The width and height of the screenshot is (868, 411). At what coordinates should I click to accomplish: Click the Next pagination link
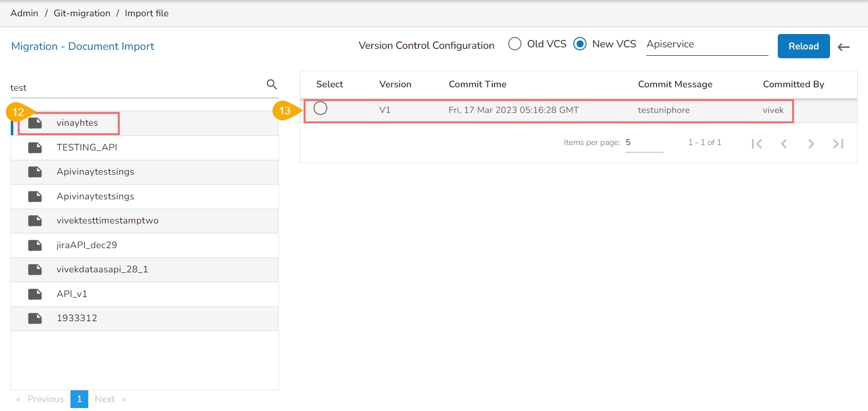click(105, 399)
